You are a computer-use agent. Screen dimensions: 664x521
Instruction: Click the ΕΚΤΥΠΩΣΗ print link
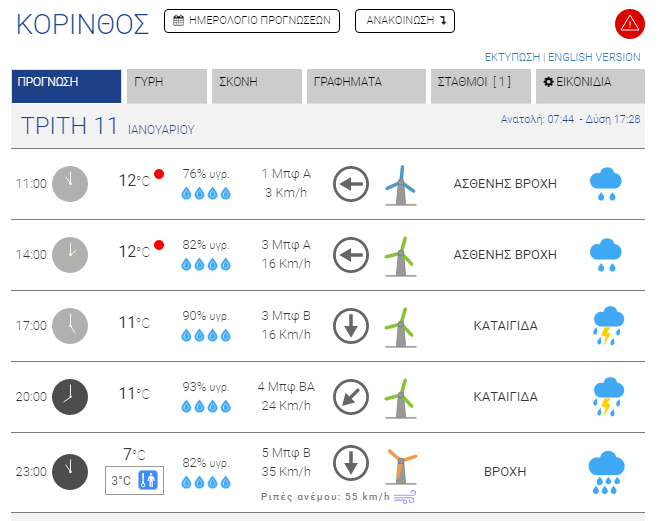tap(511, 57)
